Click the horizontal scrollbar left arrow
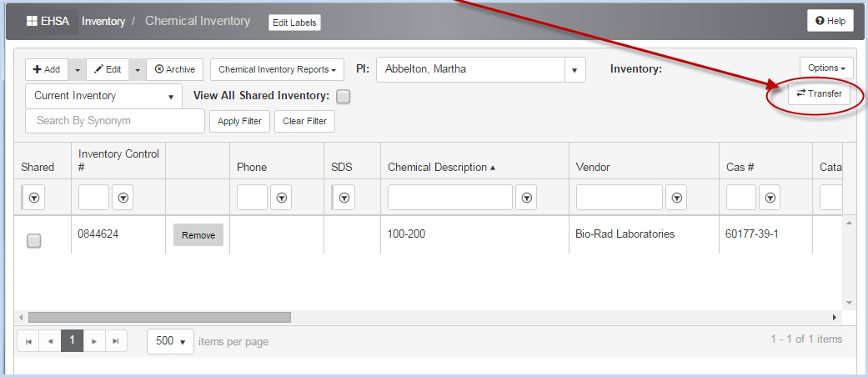 (x=21, y=318)
